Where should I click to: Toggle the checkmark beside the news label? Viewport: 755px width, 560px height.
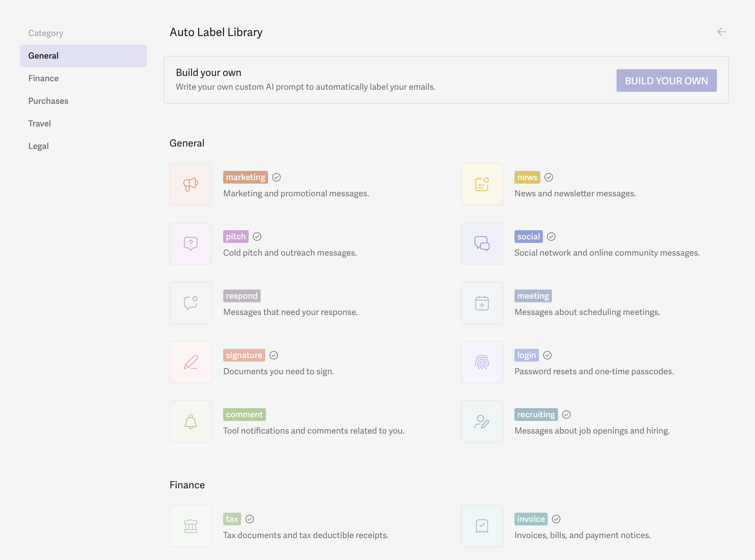[x=548, y=177]
